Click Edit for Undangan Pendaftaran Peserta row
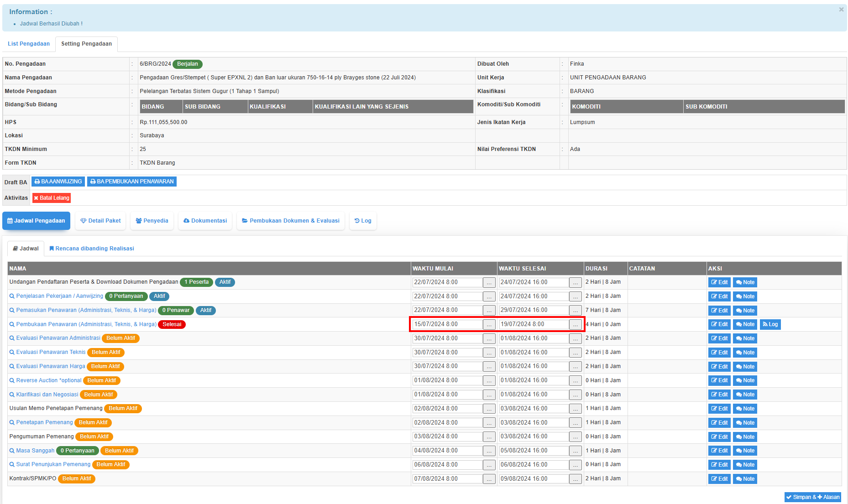The width and height of the screenshot is (848, 504). click(719, 282)
